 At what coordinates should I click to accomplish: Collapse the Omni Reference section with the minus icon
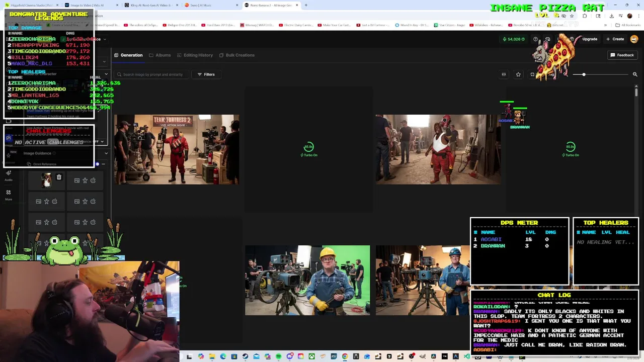tap(104, 164)
